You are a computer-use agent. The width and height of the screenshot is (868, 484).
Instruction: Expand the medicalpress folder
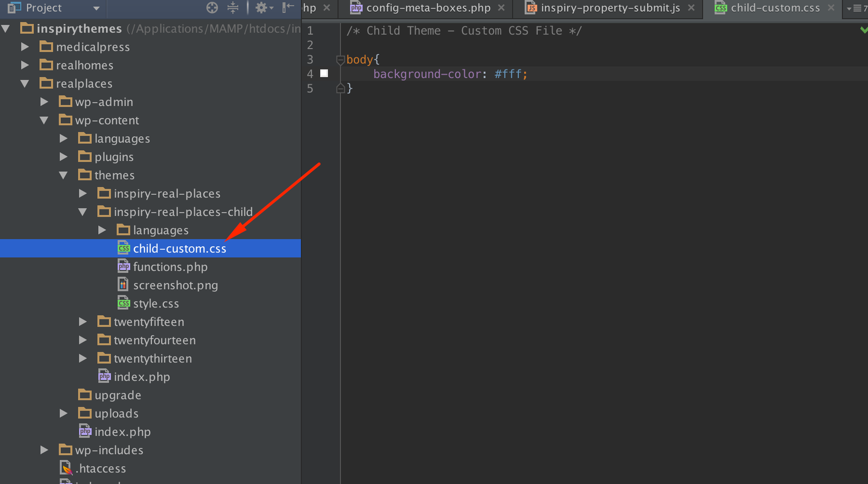pyautogui.click(x=25, y=47)
